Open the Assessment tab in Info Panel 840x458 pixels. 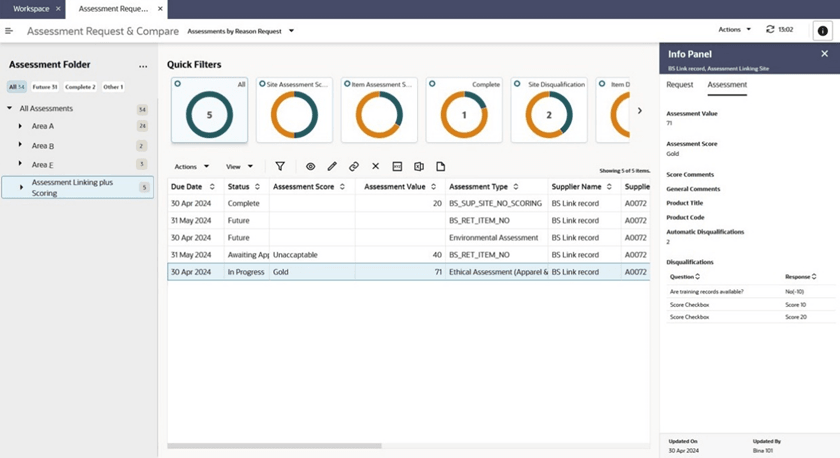(x=727, y=85)
